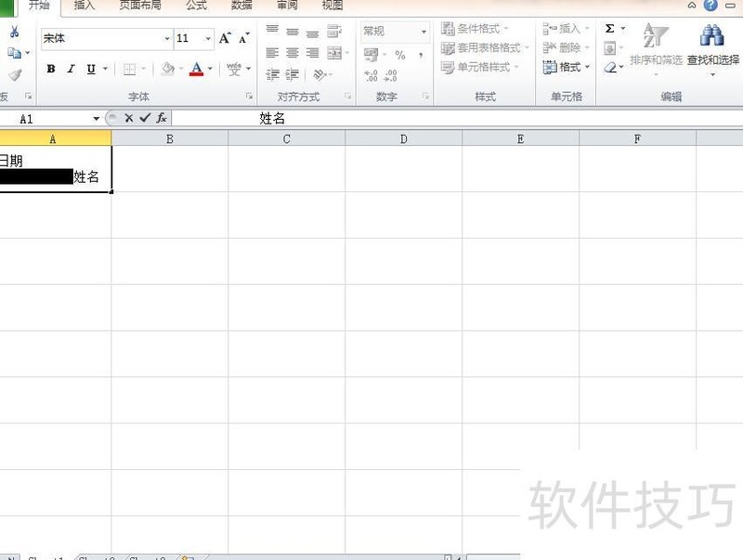The image size is (743, 560).
Task: Click the formula bar input showing 姓名
Action: point(457,119)
